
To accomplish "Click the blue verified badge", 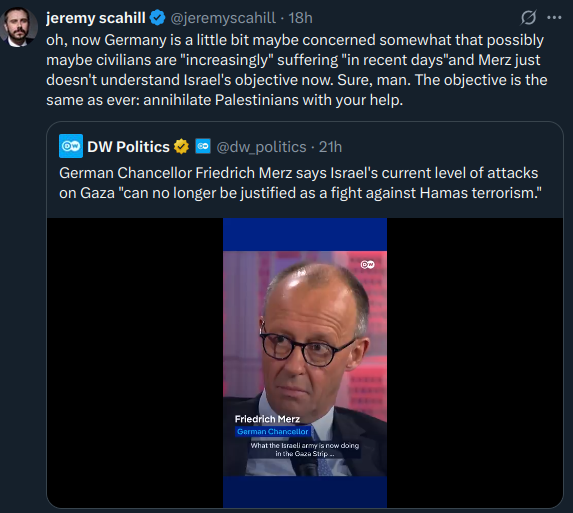I will click(158, 18).
